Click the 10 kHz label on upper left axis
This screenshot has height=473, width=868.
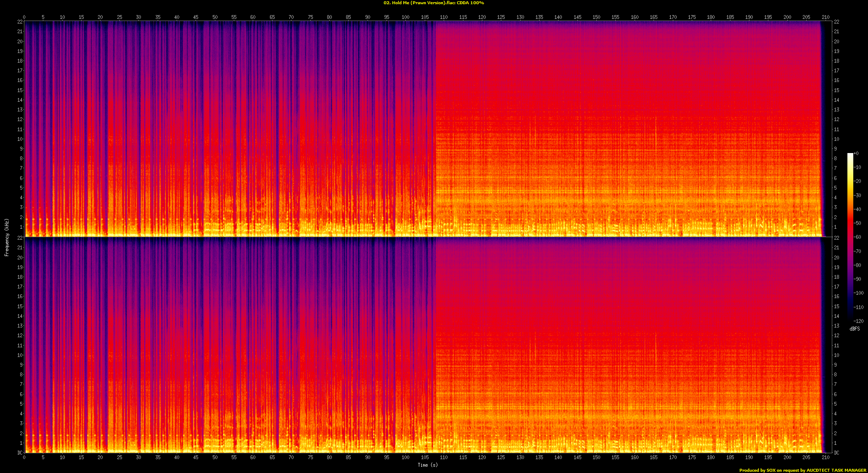pyautogui.click(x=20, y=139)
